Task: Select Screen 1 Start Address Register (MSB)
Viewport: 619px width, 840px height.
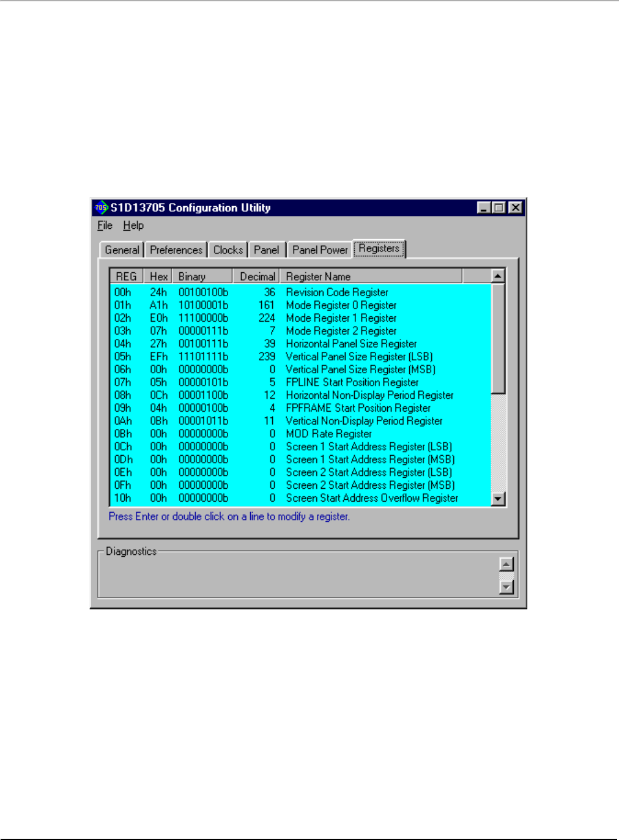Action: pyautogui.click(x=301, y=459)
